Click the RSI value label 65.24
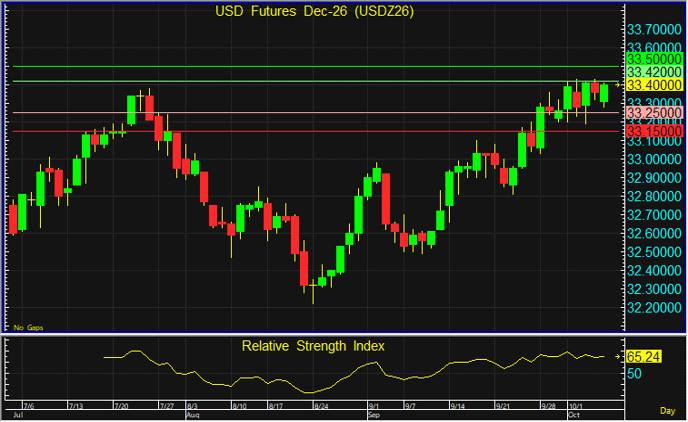The height and width of the screenshot is (422, 688). click(x=643, y=357)
